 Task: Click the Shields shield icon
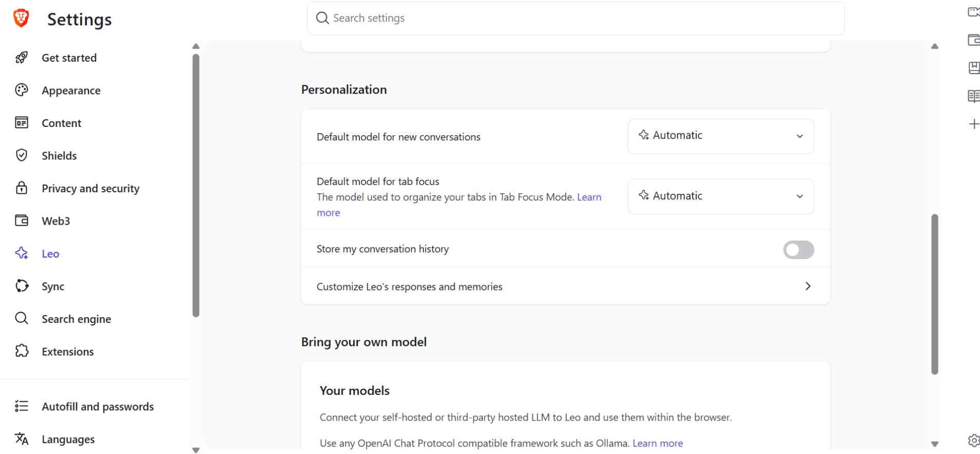click(x=22, y=155)
